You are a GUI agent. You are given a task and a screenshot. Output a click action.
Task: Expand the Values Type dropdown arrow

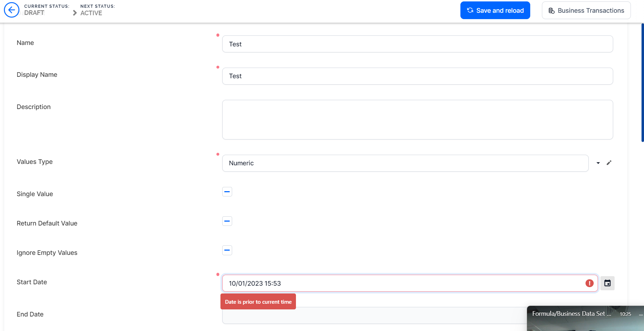coord(598,163)
